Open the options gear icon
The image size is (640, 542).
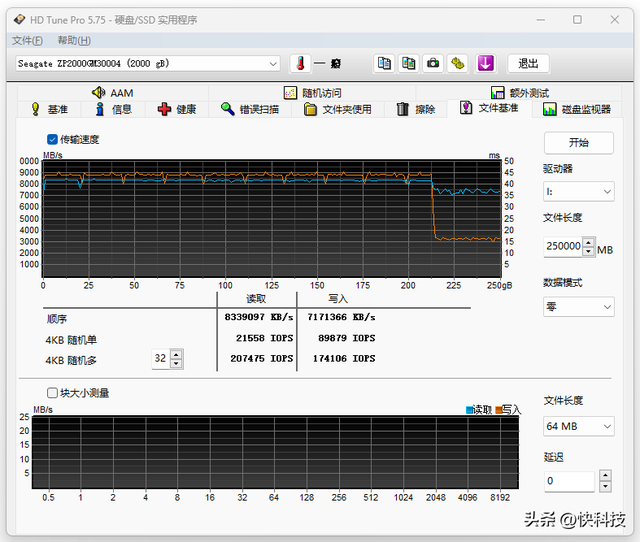pos(457,63)
